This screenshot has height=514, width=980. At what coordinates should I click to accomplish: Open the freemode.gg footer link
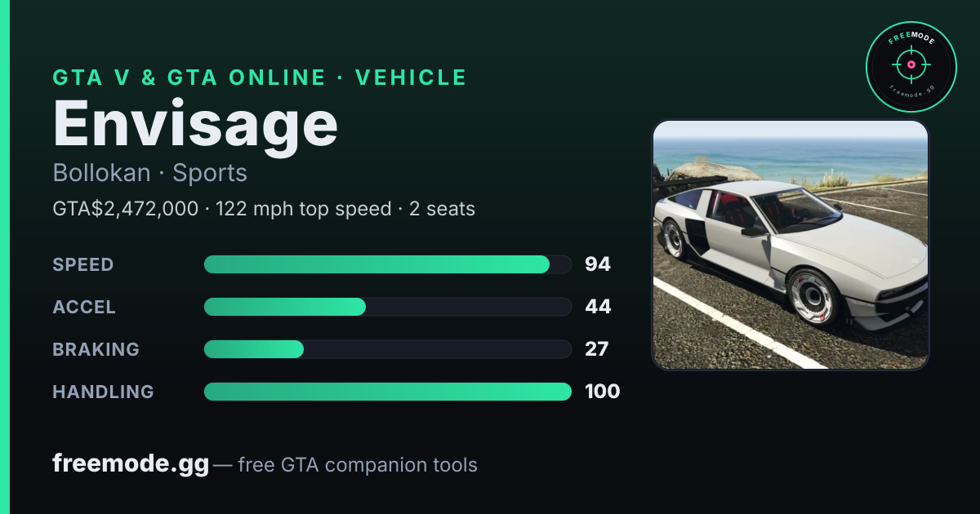tap(131, 464)
